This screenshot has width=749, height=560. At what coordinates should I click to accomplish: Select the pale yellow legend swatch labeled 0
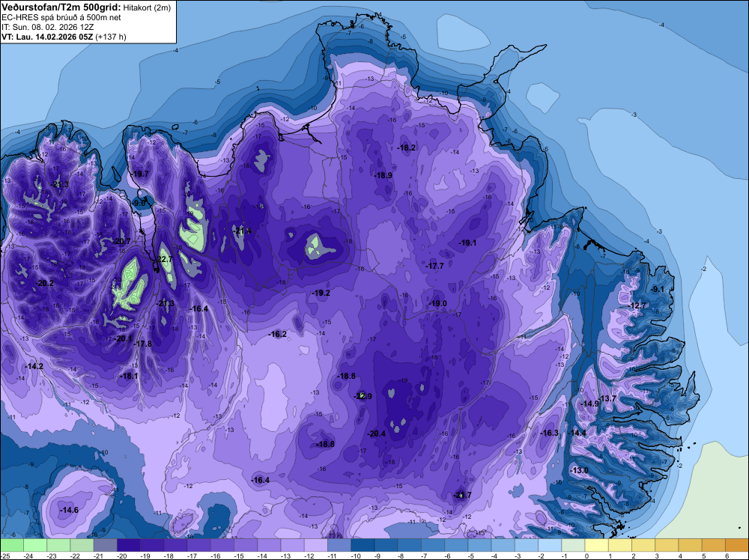pos(597,545)
